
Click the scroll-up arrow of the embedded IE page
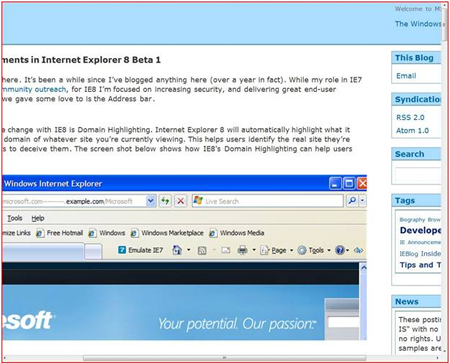pyautogui.click(x=364, y=268)
